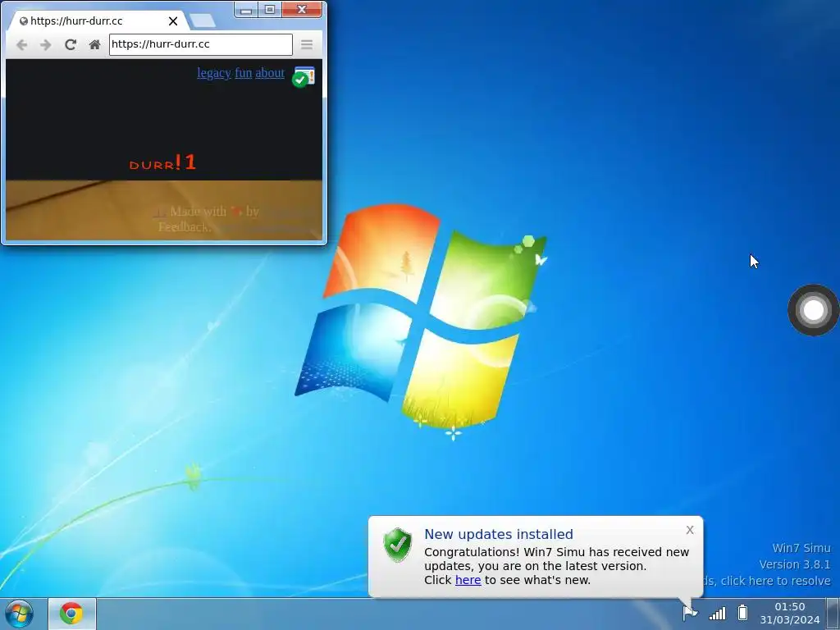
Task: Open the taskbar clock and date
Action: coord(790,614)
